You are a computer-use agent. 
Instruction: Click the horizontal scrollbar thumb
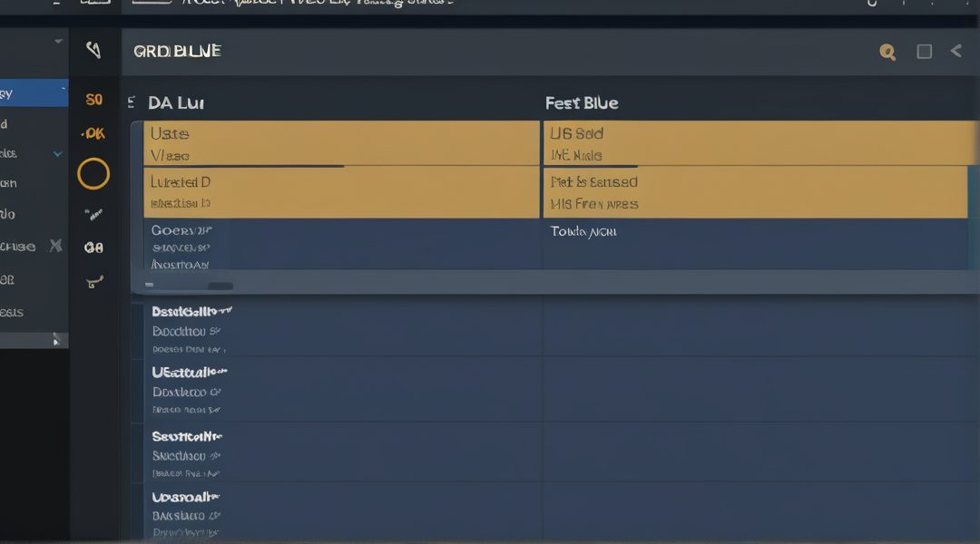click(220, 286)
